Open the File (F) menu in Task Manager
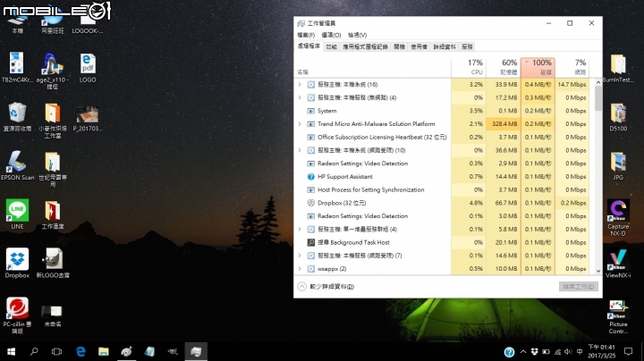The height and width of the screenshot is (361, 644). [x=306, y=35]
